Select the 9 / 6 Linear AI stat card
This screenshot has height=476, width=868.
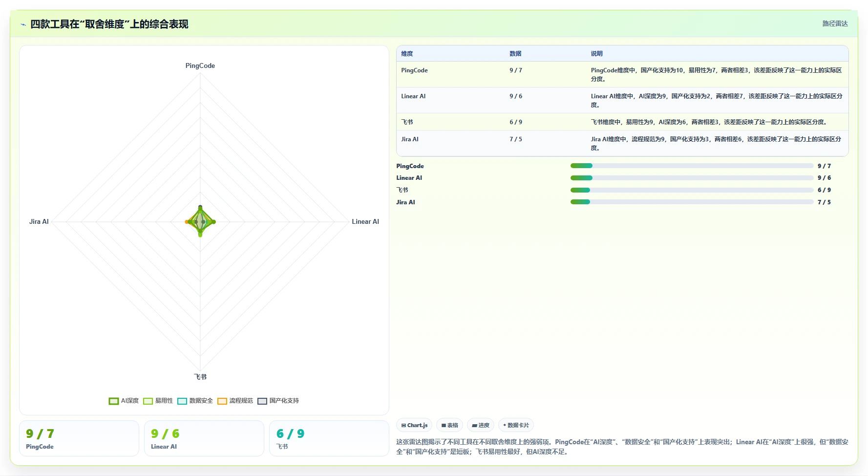204,438
